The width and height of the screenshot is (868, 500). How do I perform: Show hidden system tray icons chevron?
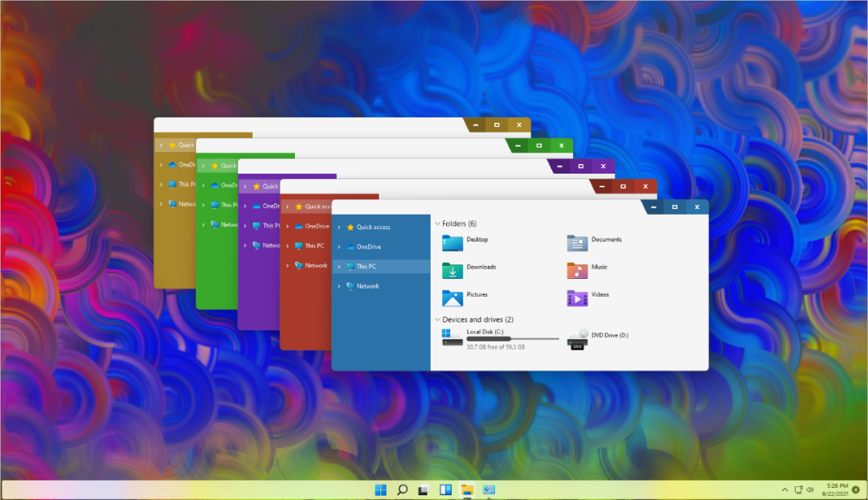pyautogui.click(x=784, y=490)
